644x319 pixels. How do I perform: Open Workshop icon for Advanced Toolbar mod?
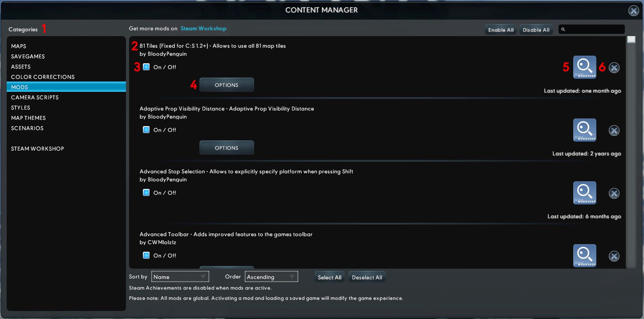click(585, 256)
